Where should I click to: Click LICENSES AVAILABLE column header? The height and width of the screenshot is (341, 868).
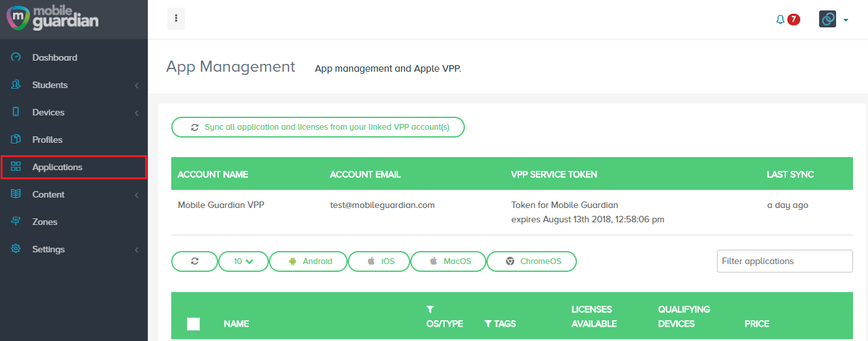click(x=594, y=316)
